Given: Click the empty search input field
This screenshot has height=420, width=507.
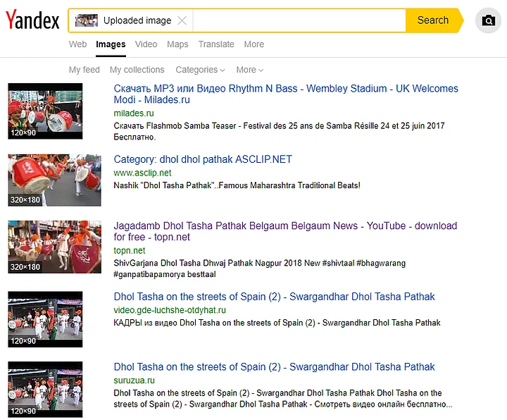Looking at the screenshot, I should tap(299, 20).
